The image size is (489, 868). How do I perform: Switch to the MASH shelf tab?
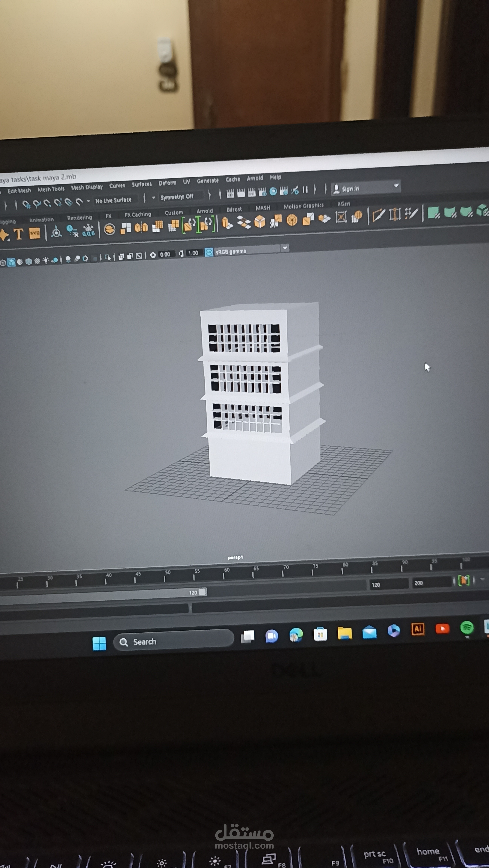pos(263,208)
